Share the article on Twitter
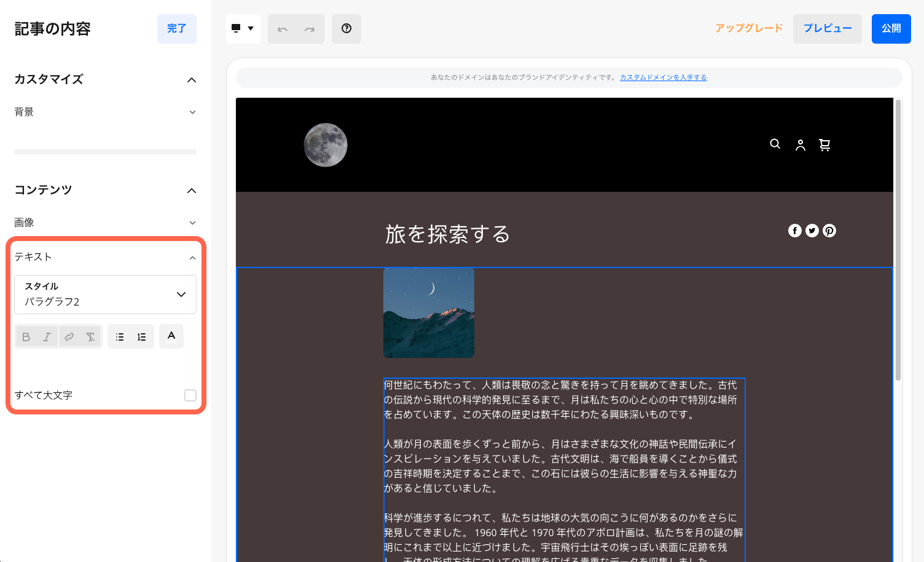The image size is (924, 562). (812, 231)
